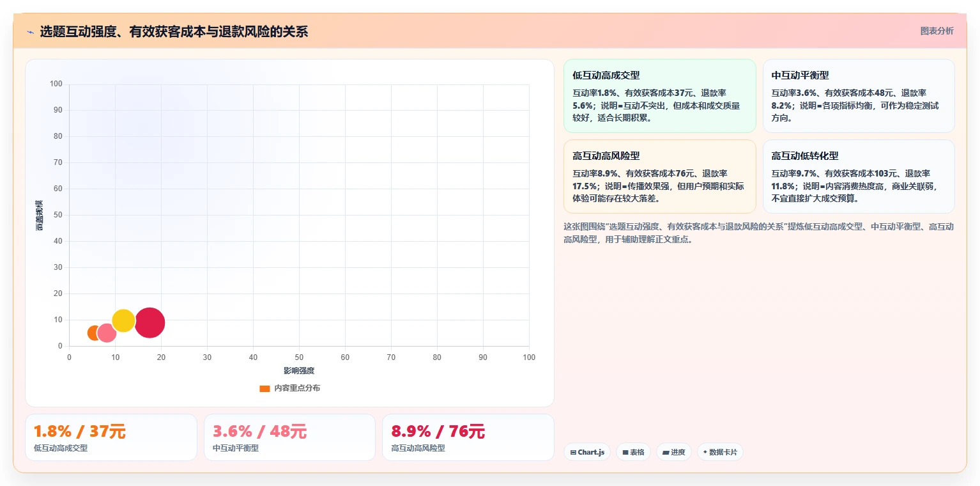Click the yellow bubble on the chart
The image size is (980, 486).
pyautogui.click(x=123, y=320)
